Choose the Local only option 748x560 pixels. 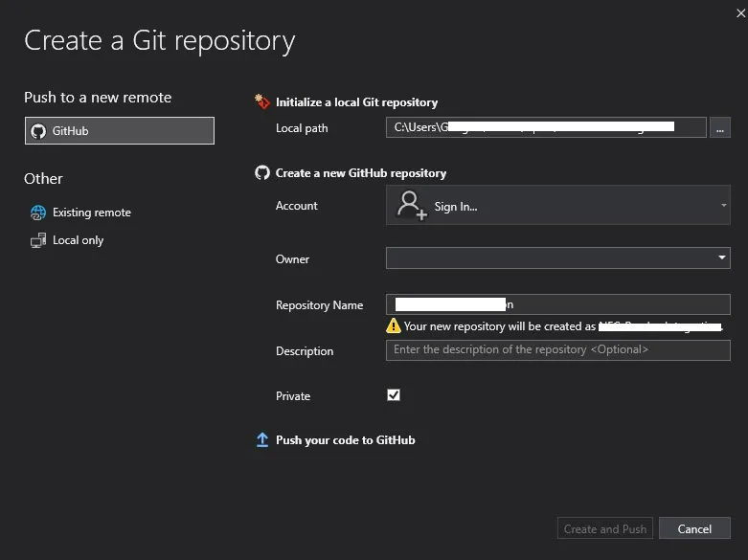[x=78, y=240]
